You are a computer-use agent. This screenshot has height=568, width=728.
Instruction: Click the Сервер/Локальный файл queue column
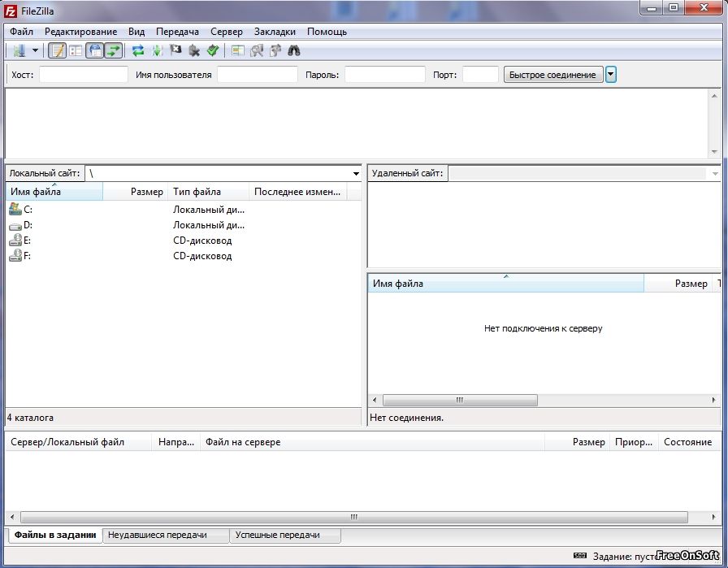pyautogui.click(x=79, y=442)
